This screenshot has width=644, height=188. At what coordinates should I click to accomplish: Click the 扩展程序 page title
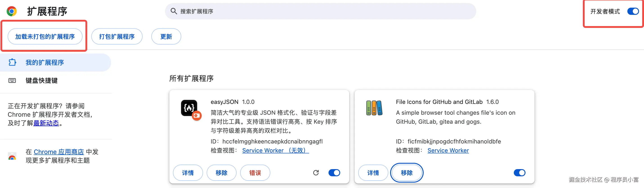(47, 11)
